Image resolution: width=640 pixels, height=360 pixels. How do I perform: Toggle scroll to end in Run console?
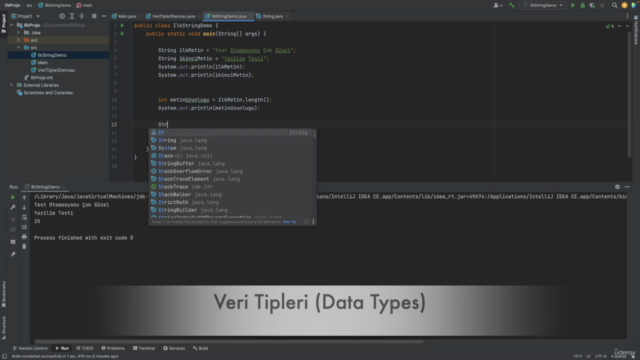(x=24, y=227)
